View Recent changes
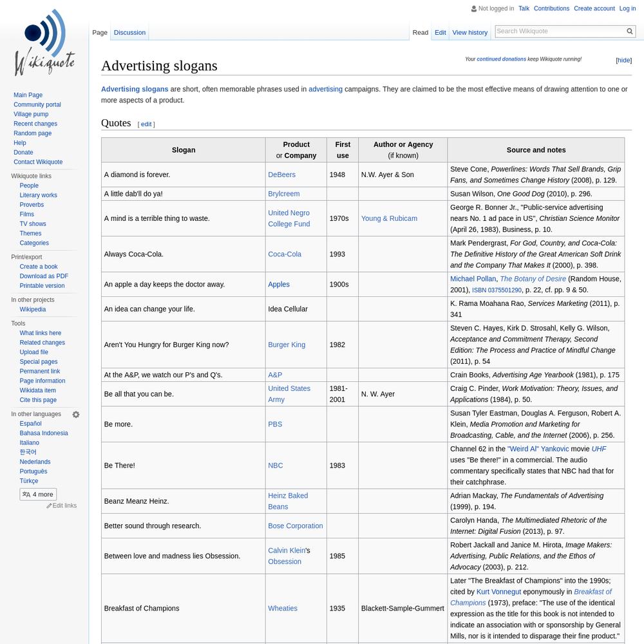The width and height of the screenshot is (644, 644). point(35,124)
